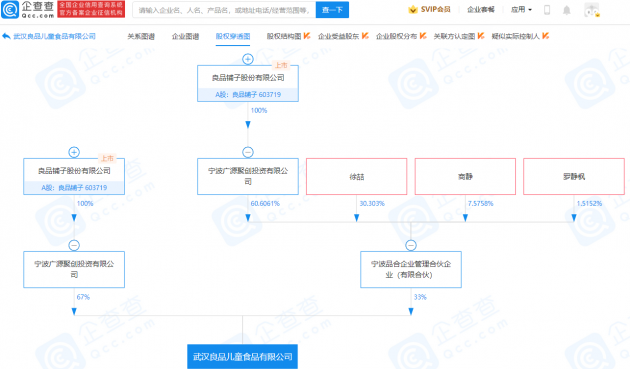The image size is (630, 369).
Task: Click 宁波品合企业管理合伙企业(有限合伙) box
Action: (x=411, y=269)
